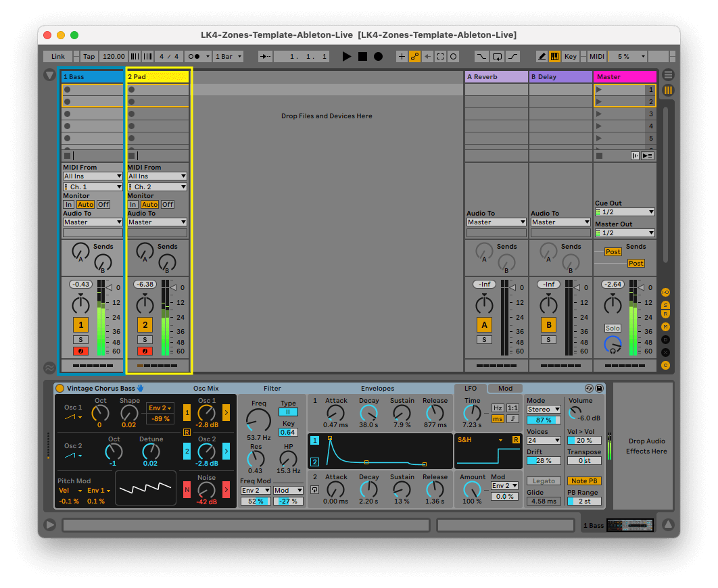
Task: Toggle Pad track activator button 2
Action: 145,324
